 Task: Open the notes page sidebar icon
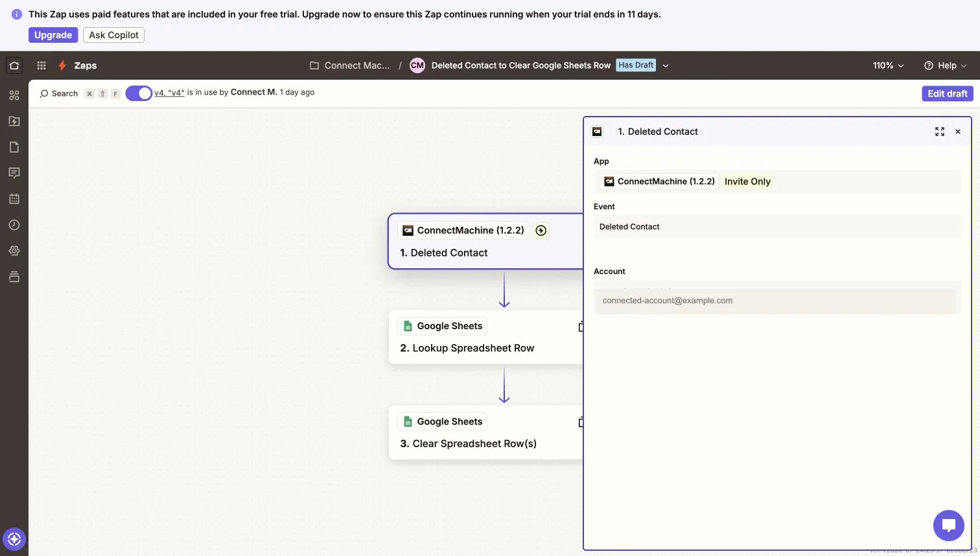pos(14,147)
